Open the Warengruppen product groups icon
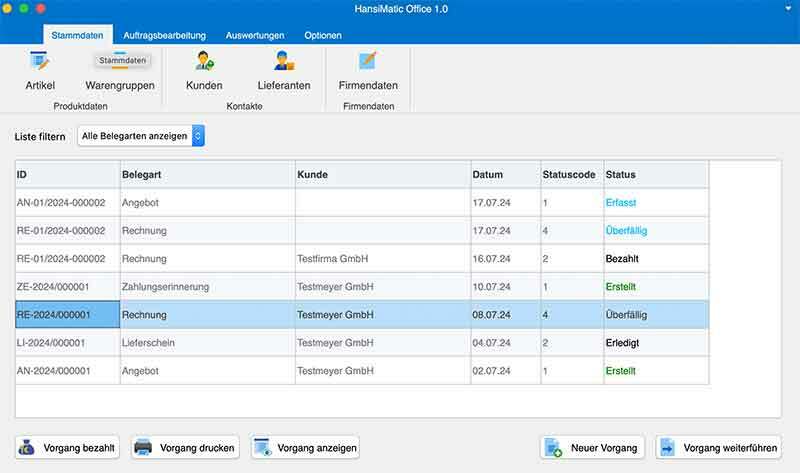800x473 pixels. 120,70
